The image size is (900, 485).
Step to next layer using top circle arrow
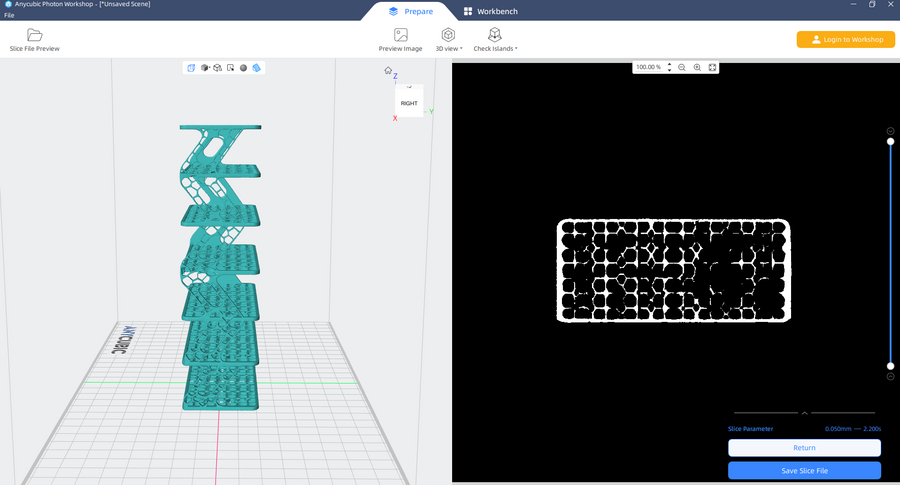[x=890, y=131]
